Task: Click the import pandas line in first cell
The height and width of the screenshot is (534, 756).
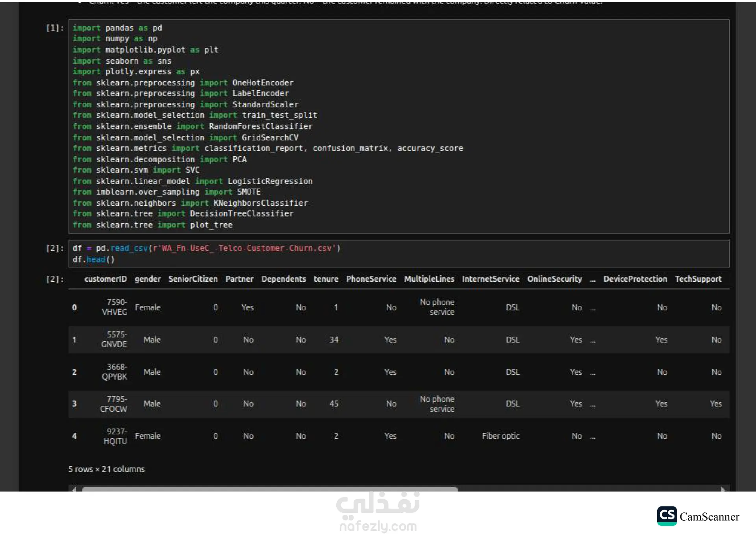Action: (x=117, y=28)
